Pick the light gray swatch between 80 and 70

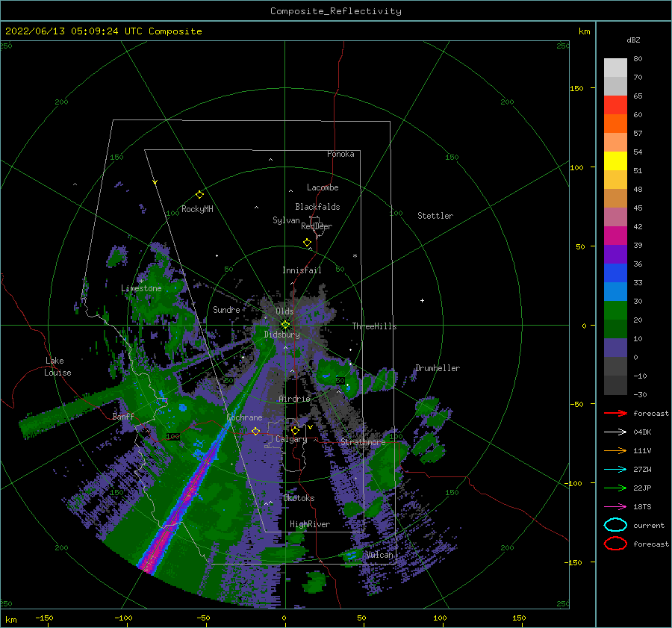click(615, 67)
